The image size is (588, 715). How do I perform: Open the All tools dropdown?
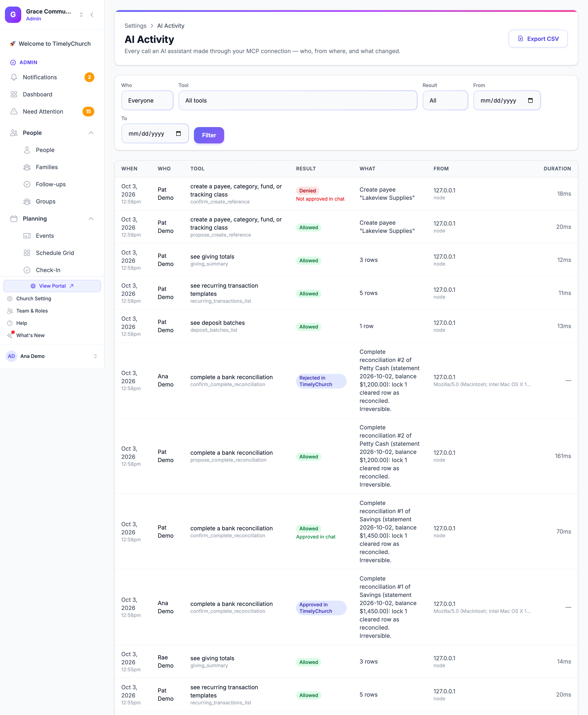[298, 100]
